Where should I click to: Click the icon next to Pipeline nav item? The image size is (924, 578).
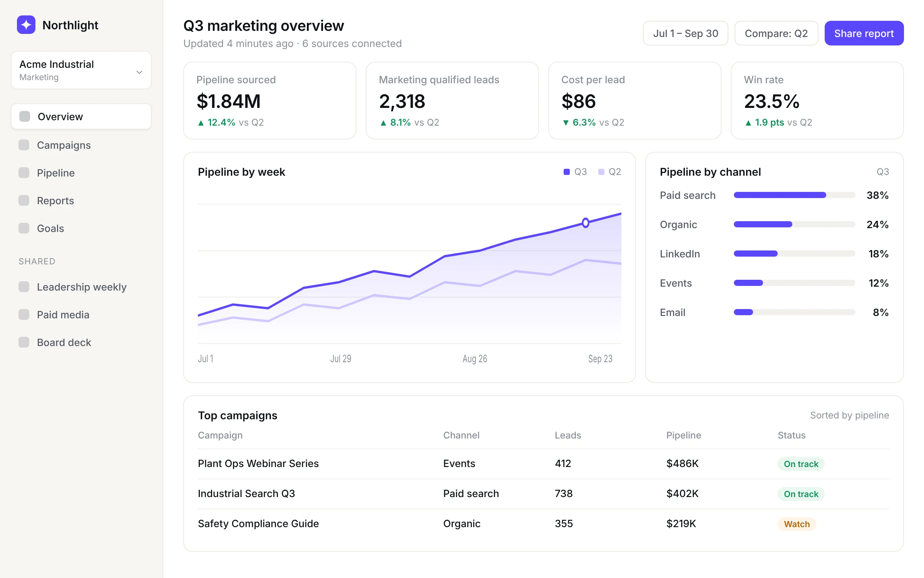coord(24,173)
